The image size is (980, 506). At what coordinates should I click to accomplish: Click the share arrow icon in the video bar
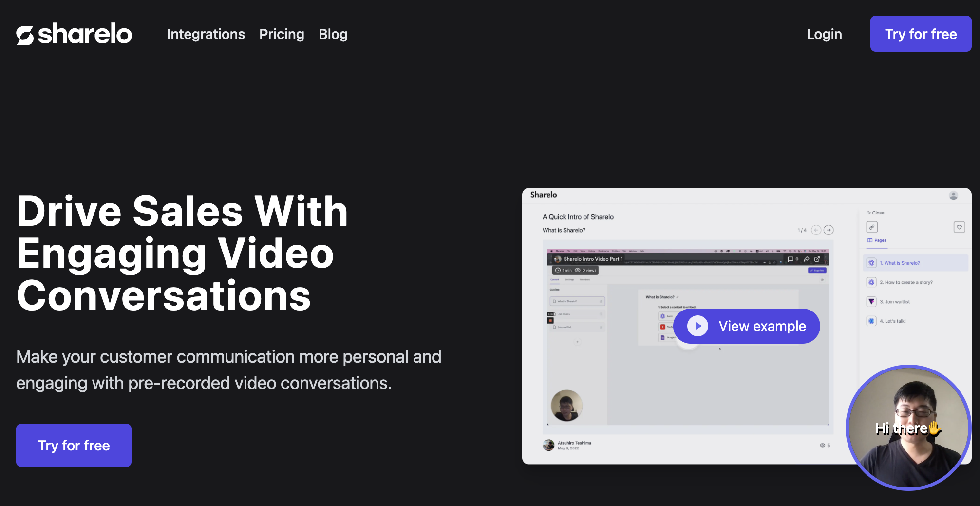(x=807, y=259)
